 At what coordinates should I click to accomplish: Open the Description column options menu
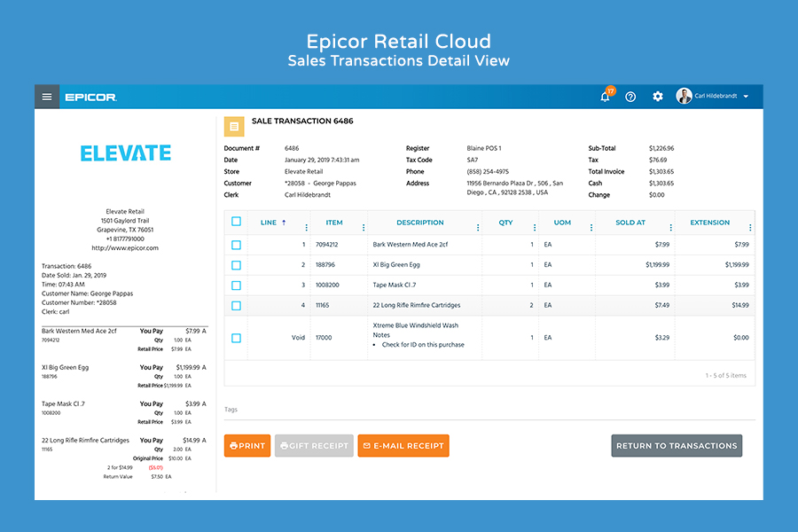[x=477, y=227]
